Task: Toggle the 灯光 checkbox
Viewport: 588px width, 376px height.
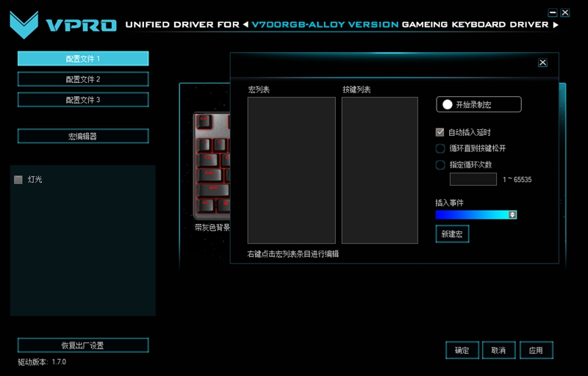Action: point(18,180)
